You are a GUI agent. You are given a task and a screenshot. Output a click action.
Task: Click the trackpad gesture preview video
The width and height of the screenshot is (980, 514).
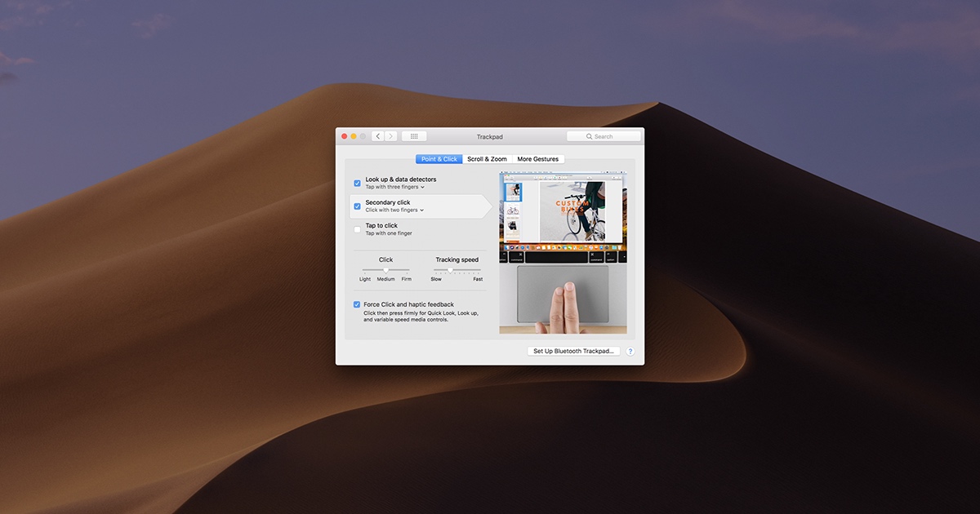coord(563,252)
